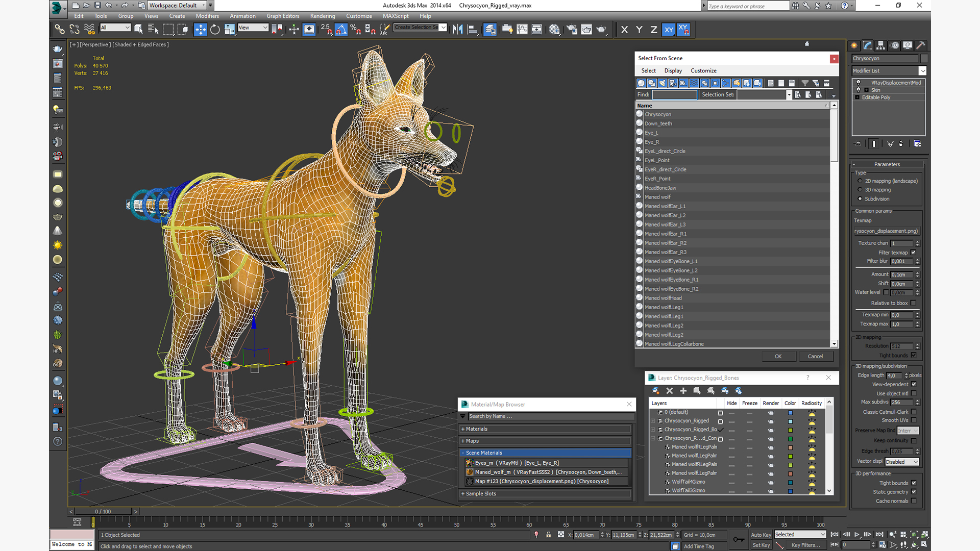Click the Align tool icon
Screen dimensions: 980x551
[x=473, y=30]
